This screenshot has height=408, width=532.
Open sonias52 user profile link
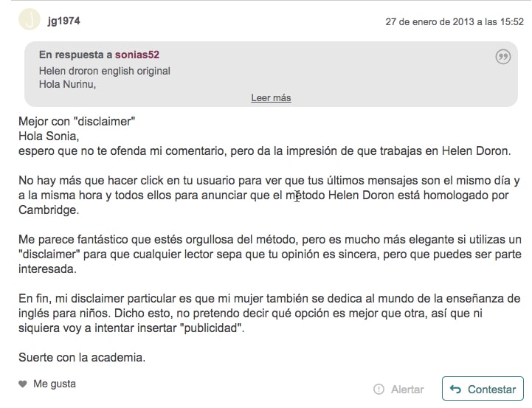pyautogui.click(x=137, y=55)
